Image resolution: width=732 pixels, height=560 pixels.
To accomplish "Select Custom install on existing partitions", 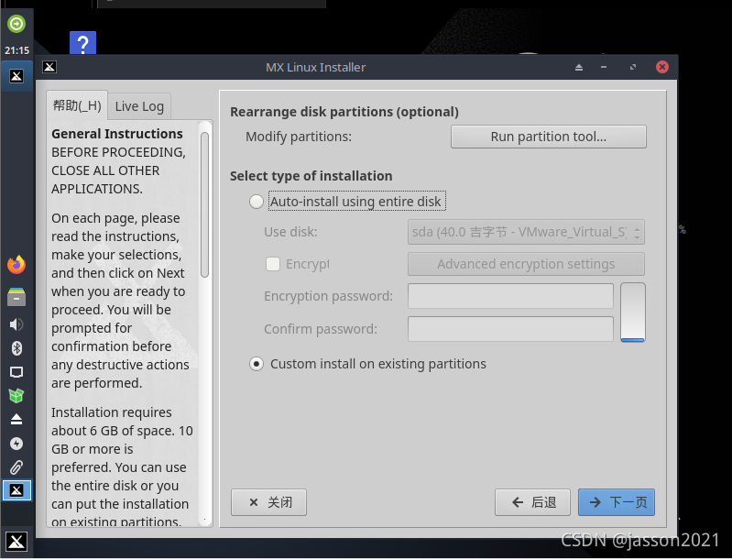I will click(x=368, y=364).
